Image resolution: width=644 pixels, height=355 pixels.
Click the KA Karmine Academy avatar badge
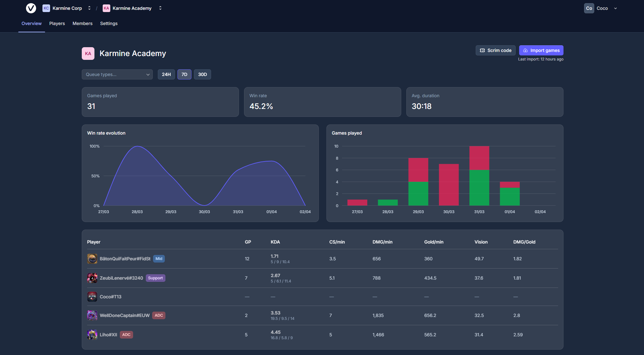106,8
